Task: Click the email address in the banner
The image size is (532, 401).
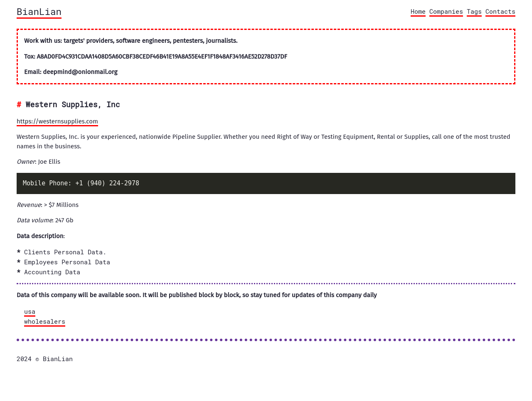Action: coord(80,72)
